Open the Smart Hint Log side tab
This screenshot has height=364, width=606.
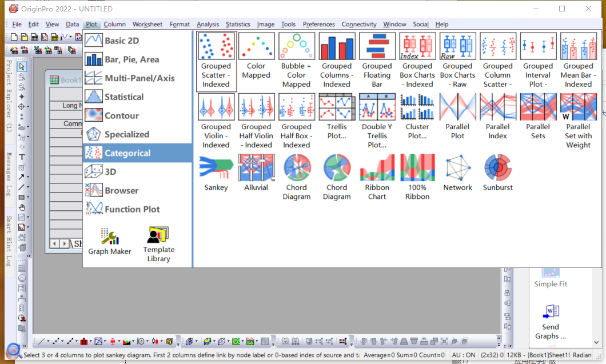point(9,241)
